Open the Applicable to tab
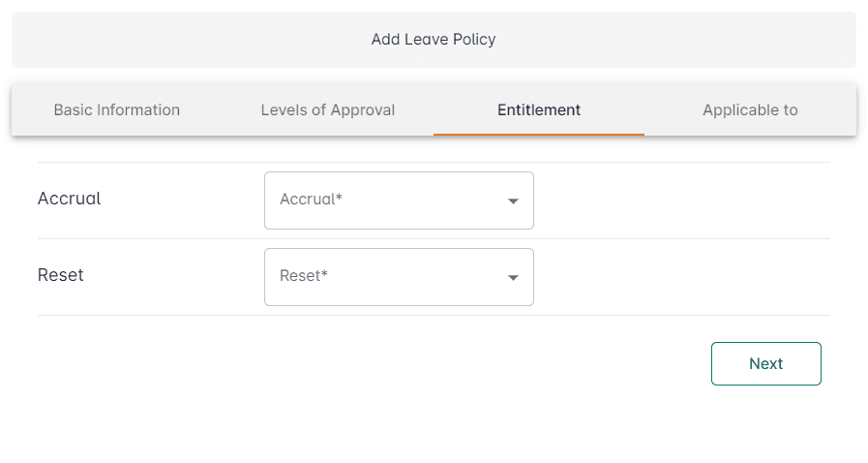The height and width of the screenshot is (463, 868). click(750, 109)
